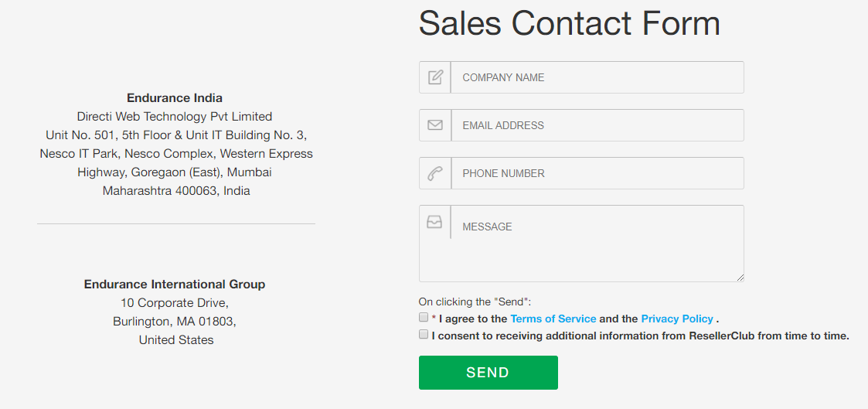Focus the Company Name field
The height and width of the screenshot is (409, 868).
(597, 77)
